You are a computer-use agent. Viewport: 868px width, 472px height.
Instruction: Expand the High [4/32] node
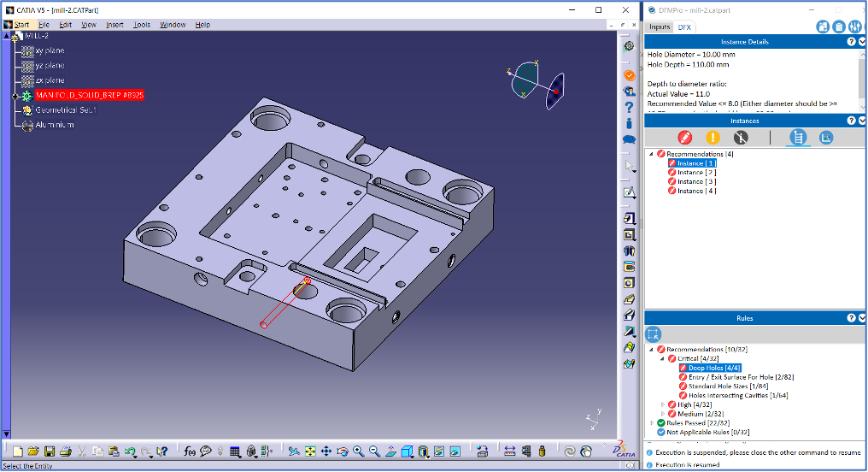pyautogui.click(x=663, y=405)
